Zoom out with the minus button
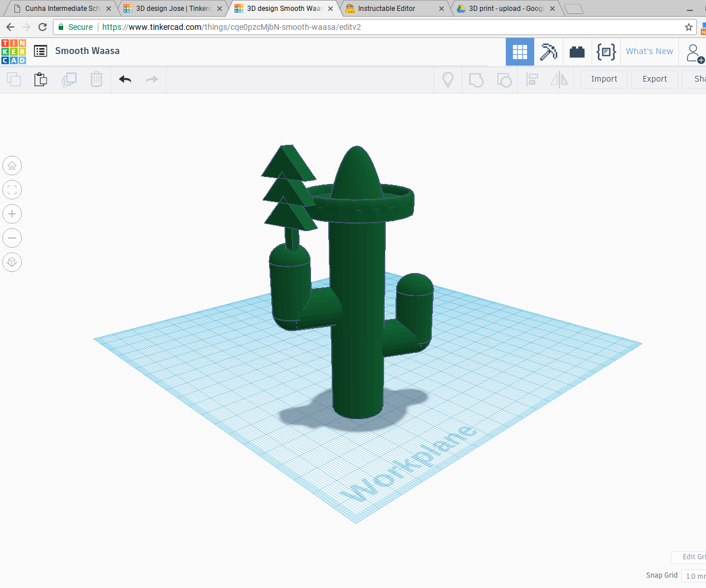The width and height of the screenshot is (706, 588). coord(12,238)
